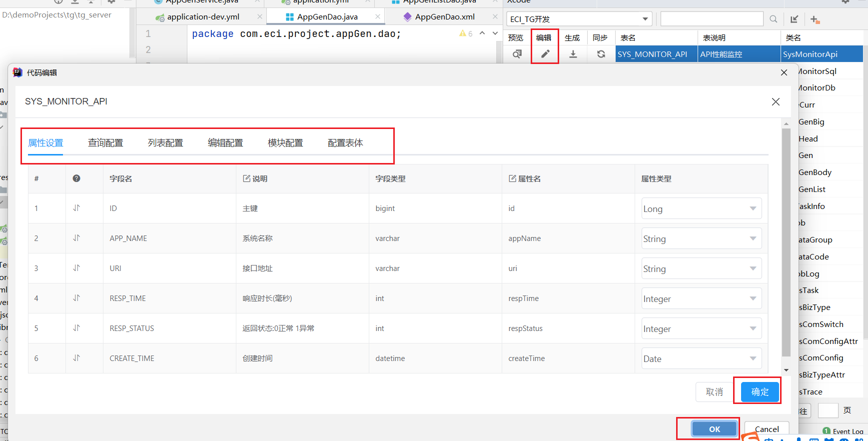The image size is (868, 441).
Task: Select the GenBody row in class list
Action: [830, 172]
